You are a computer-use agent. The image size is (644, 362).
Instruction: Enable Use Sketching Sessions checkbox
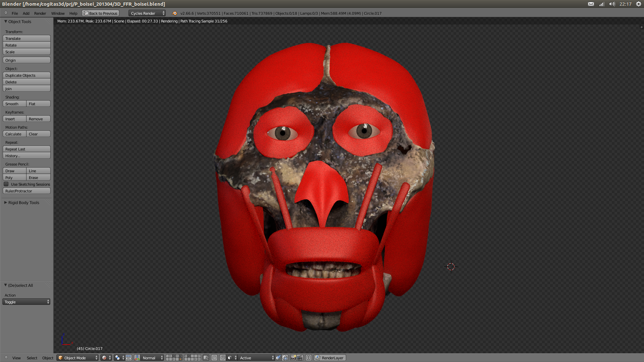pyautogui.click(x=6, y=184)
